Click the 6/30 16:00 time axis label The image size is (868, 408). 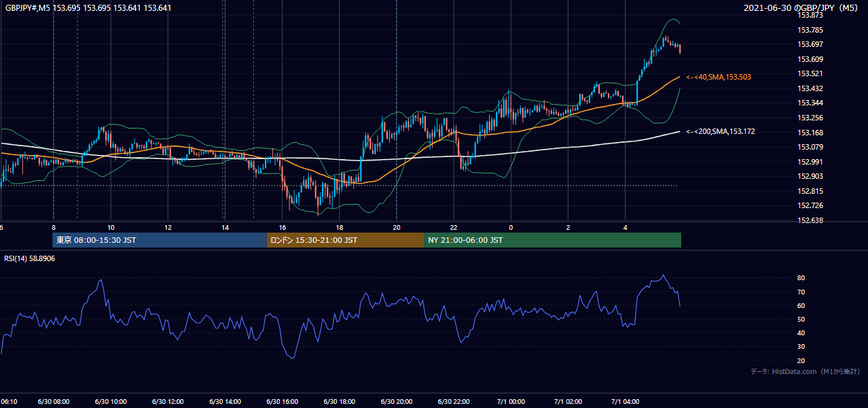pos(283,402)
